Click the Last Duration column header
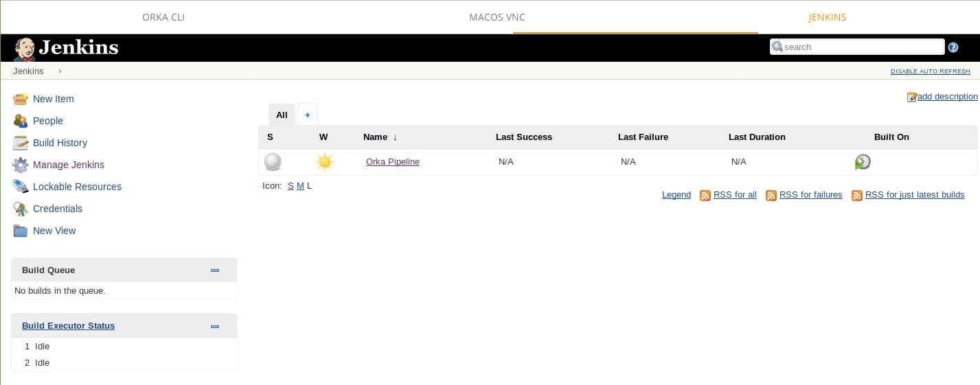This screenshot has height=385, width=980. [x=757, y=137]
